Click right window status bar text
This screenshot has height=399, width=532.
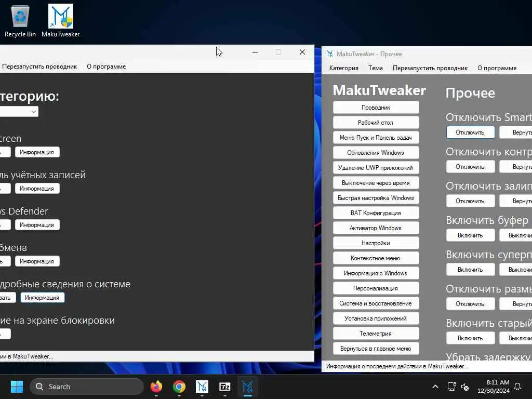(397, 366)
